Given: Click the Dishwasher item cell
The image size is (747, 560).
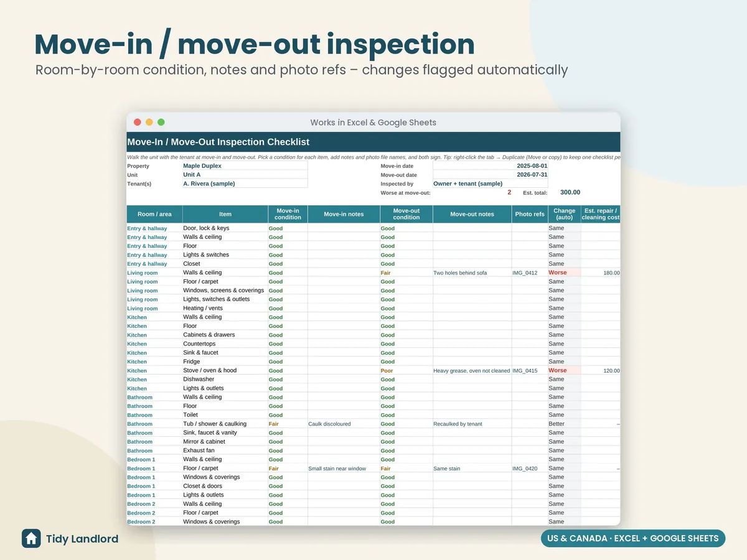Looking at the screenshot, I should (x=225, y=379).
